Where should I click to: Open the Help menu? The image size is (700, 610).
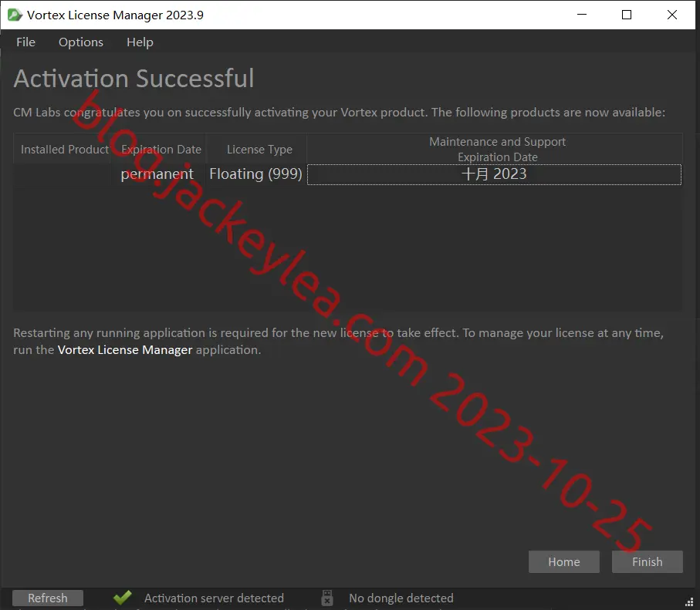(x=140, y=42)
